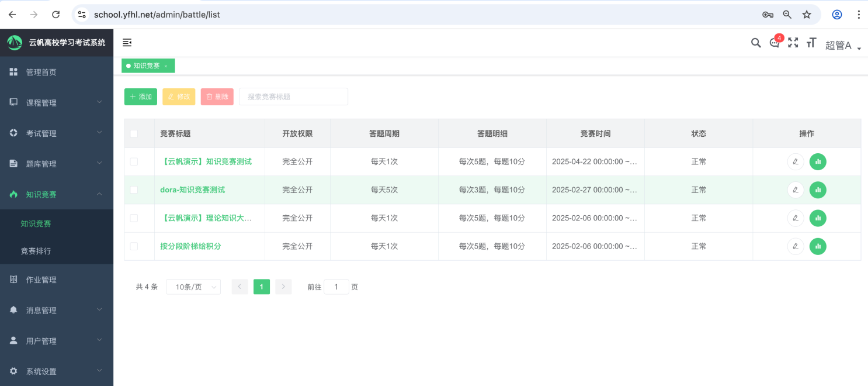Bookmark this page with star icon
Viewport: 868px width, 386px height.
(x=807, y=15)
